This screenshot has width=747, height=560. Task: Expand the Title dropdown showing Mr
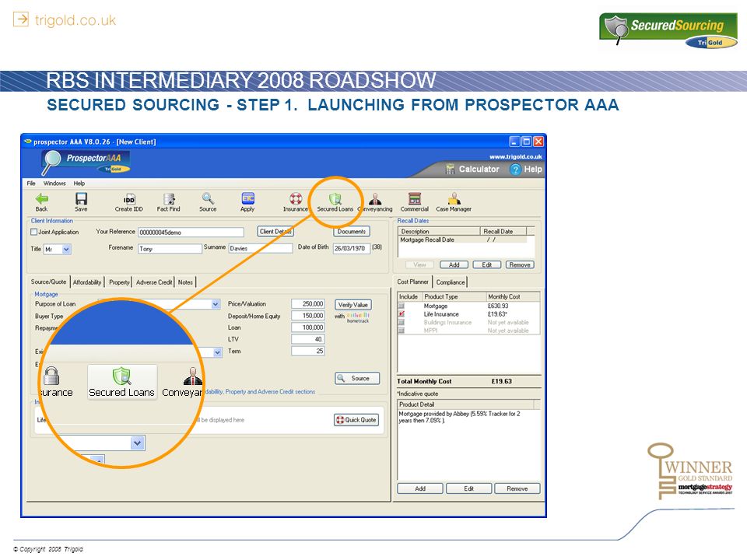click(66, 249)
